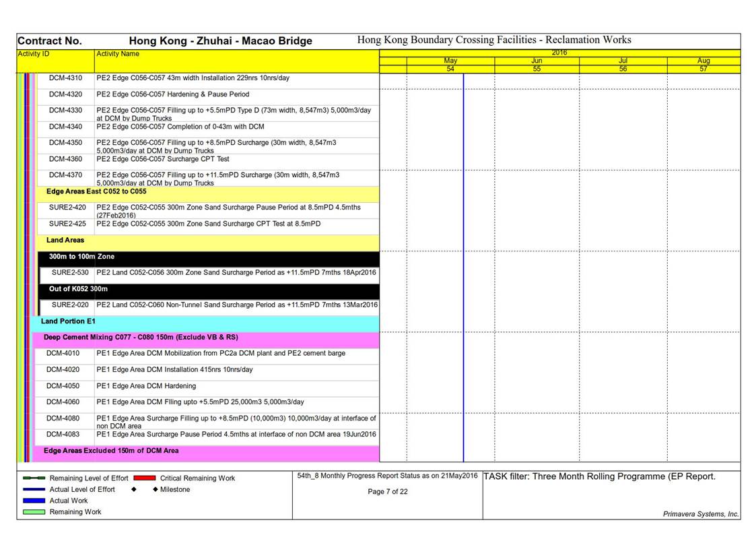
Task: Click the Milestone diamond beside its label
Action: 156,489
